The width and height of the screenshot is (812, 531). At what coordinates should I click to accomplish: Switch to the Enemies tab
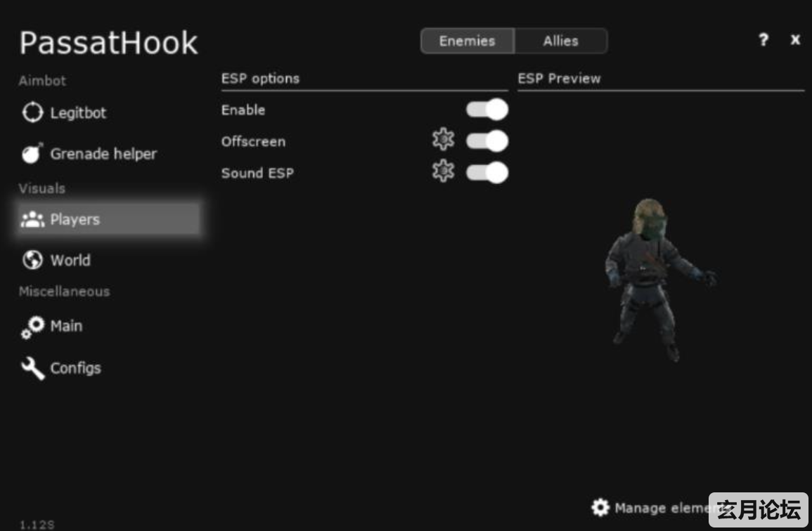467,41
